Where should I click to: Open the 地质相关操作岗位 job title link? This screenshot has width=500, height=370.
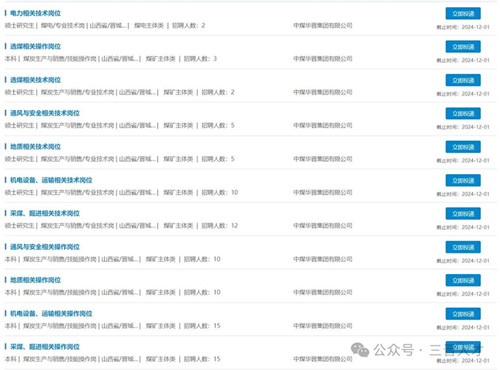(x=36, y=280)
